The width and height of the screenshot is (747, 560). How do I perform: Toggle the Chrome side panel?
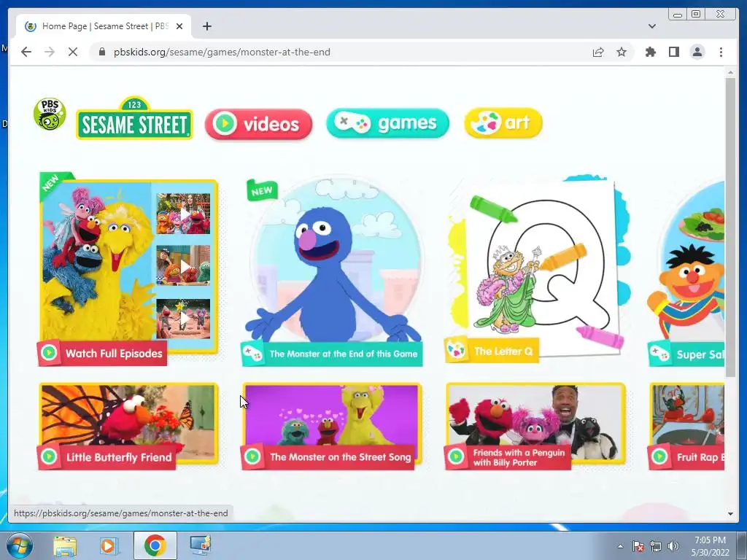(673, 52)
